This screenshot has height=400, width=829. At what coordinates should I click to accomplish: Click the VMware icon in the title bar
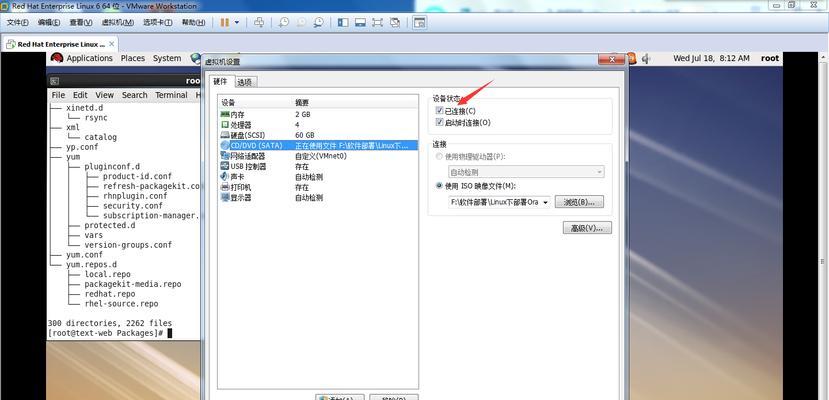(x=5, y=6)
